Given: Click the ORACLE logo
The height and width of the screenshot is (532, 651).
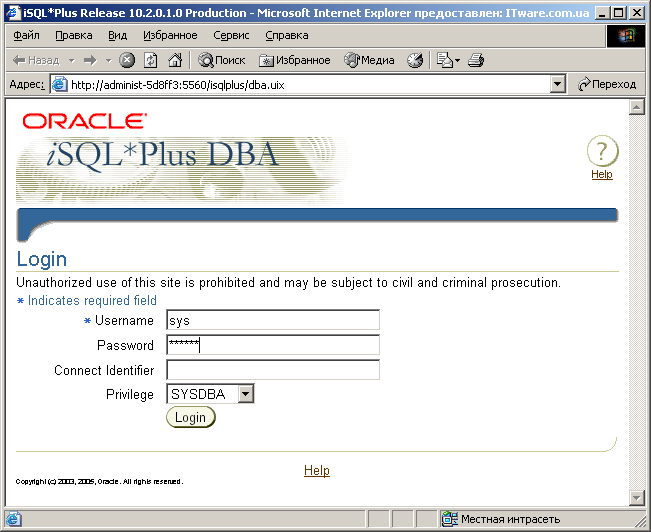Looking at the screenshot, I should pos(84,121).
